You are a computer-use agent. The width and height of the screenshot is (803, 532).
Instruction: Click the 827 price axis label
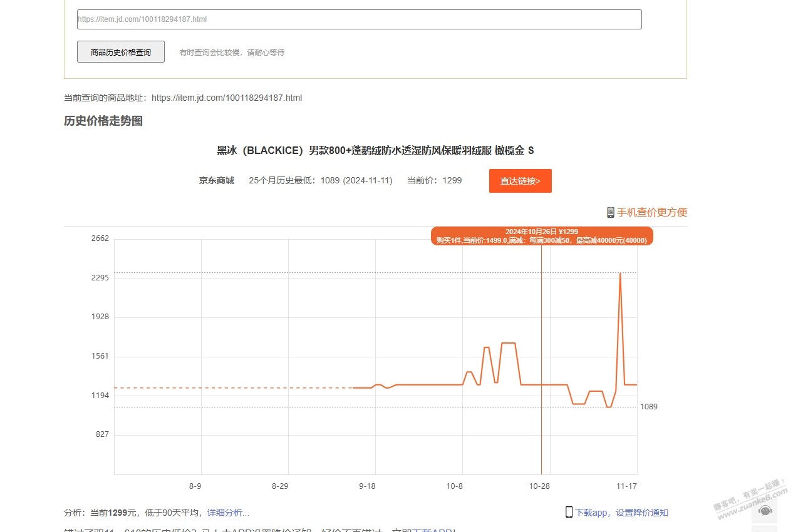(103, 434)
